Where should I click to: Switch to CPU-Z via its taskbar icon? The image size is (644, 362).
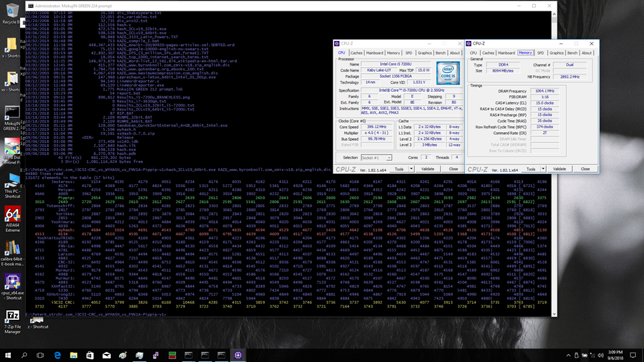point(237,355)
